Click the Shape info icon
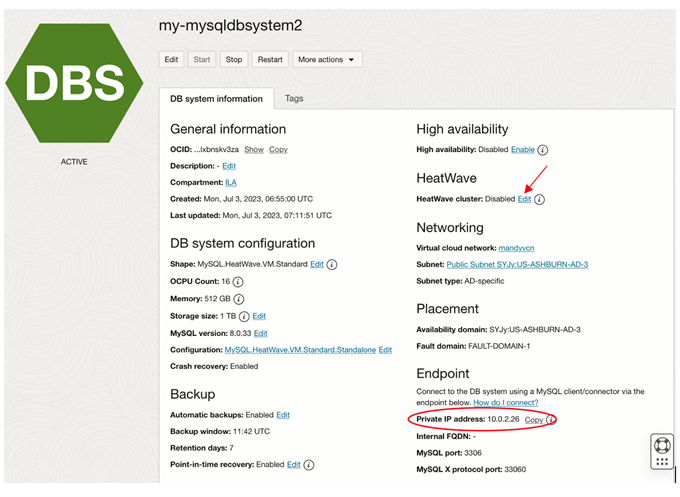 pos(332,265)
